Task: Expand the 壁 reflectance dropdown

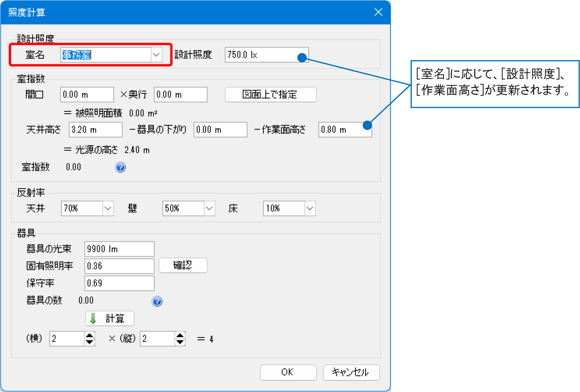Action: [210, 208]
